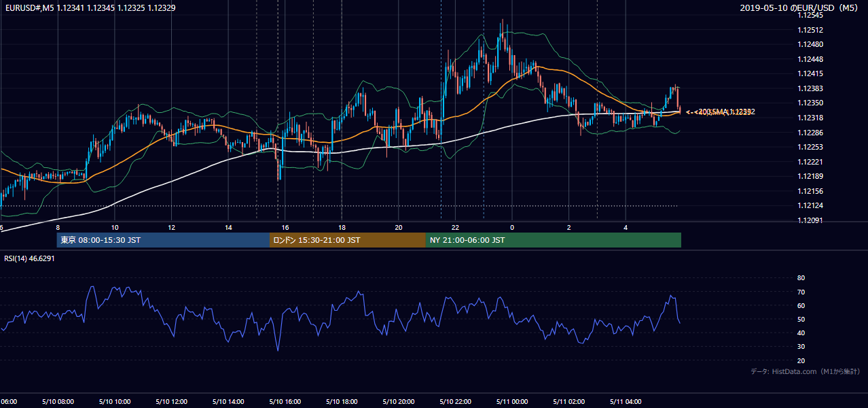This screenshot has height=408, width=868.
Task: Click price level 1.12189 on the price axis
Action: (x=810, y=177)
